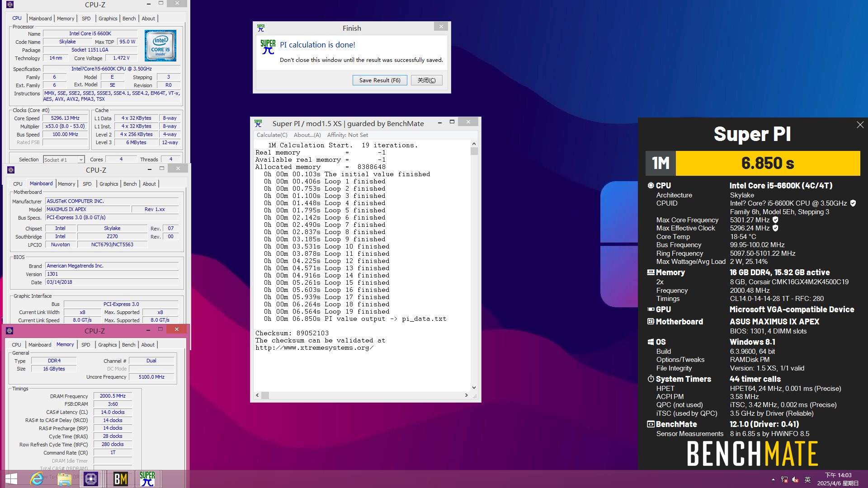The image size is (868, 488).
Task: Click the Corsair CMK16GX4M2K4500C19 memory entry
Action: click(789, 282)
